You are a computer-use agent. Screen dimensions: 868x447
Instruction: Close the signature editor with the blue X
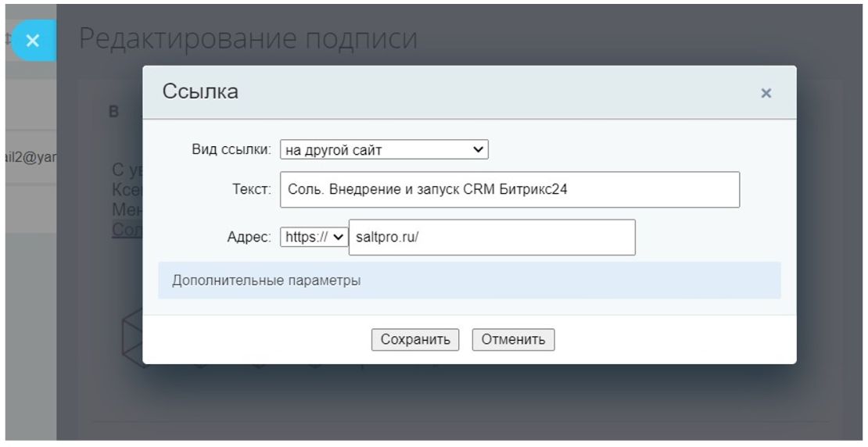[33, 41]
